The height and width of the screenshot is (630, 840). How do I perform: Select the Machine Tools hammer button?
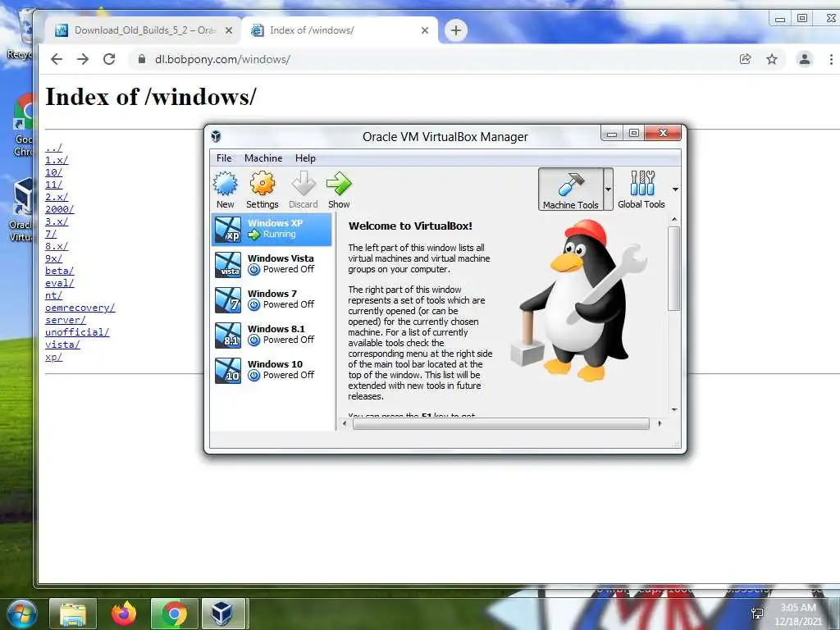571,189
